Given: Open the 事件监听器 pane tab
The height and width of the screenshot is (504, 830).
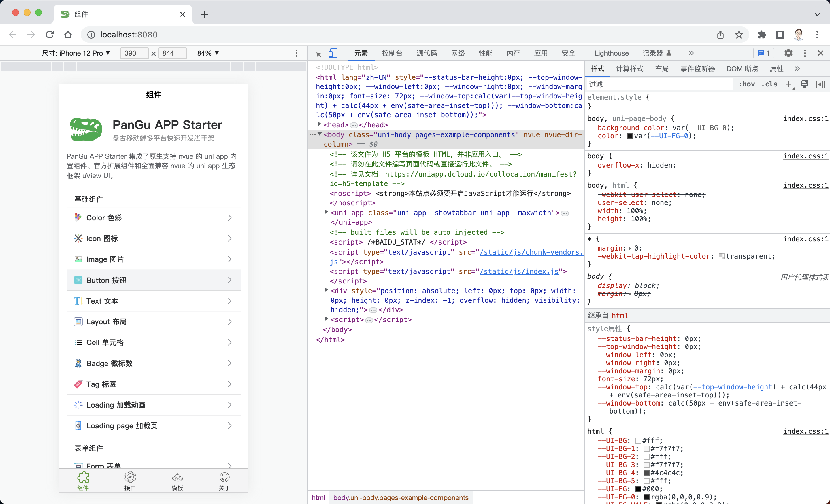Looking at the screenshot, I should click(698, 69).
